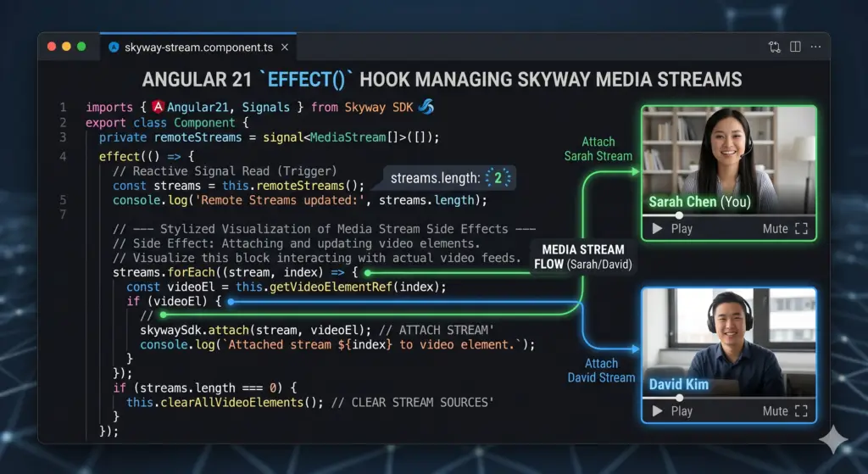Click the 'Side Effect: Attaching and updating' comment

(x=296, y=243)
